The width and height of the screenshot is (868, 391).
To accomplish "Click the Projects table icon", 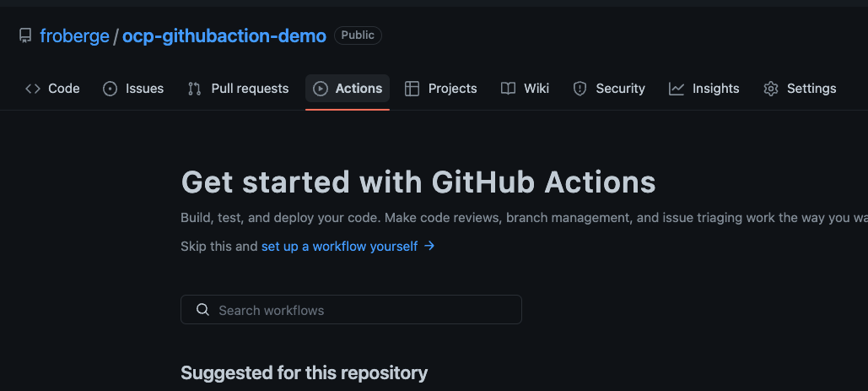I will 412,89.
